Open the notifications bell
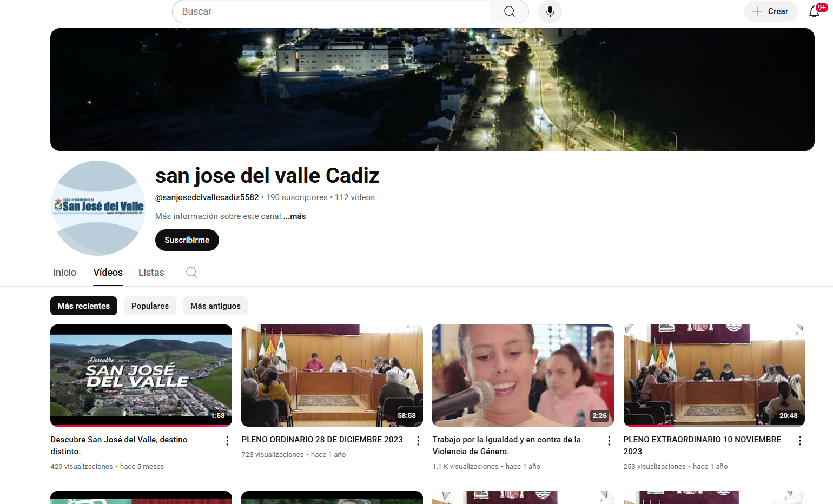 click(814, 11)
